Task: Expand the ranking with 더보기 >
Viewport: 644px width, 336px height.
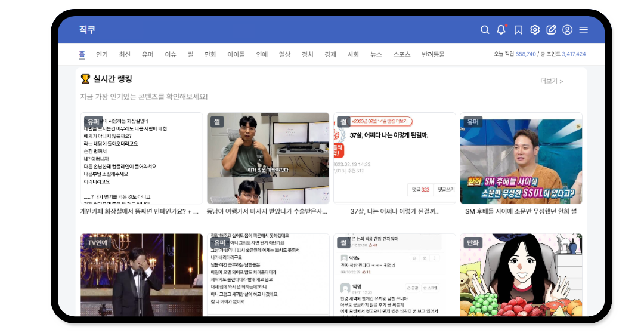Action: [551, 81]
